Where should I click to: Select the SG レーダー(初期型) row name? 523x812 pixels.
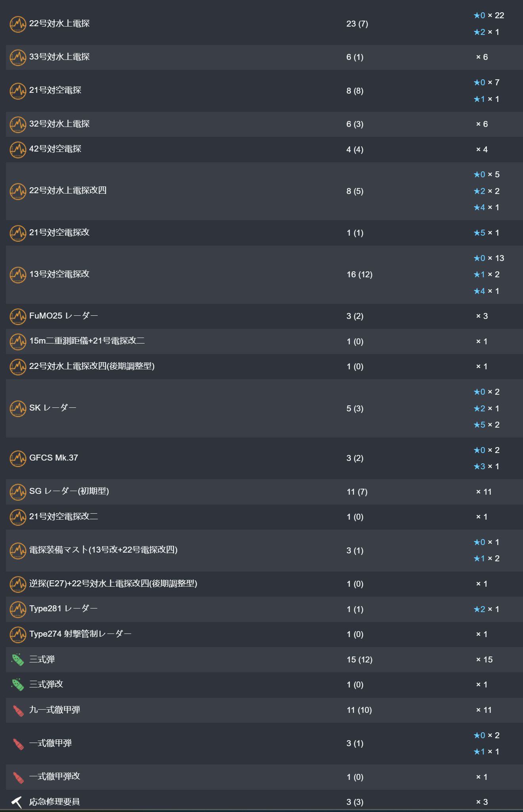[69, 491]
